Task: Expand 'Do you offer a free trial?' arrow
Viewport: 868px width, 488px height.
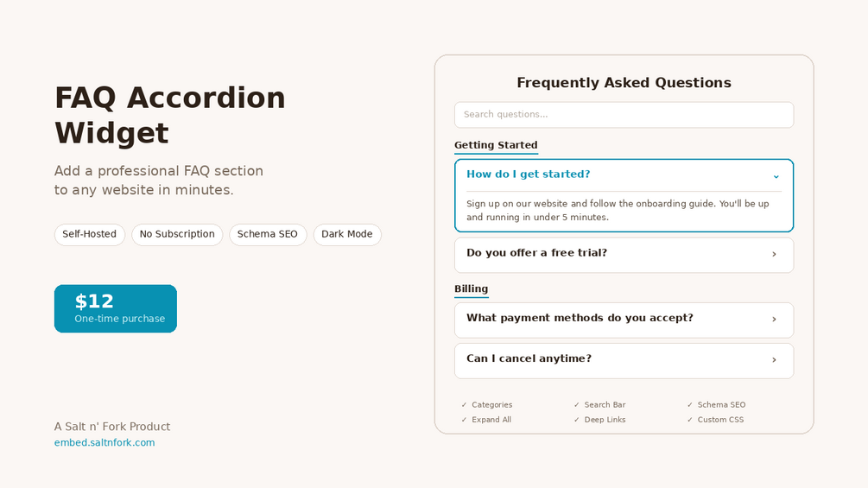Action: (774, 254)
